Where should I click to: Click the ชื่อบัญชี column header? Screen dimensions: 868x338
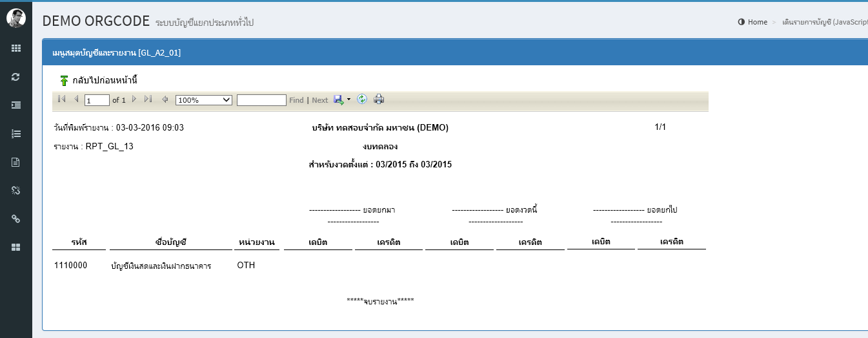pyautogui.click(x=171, y=242)
